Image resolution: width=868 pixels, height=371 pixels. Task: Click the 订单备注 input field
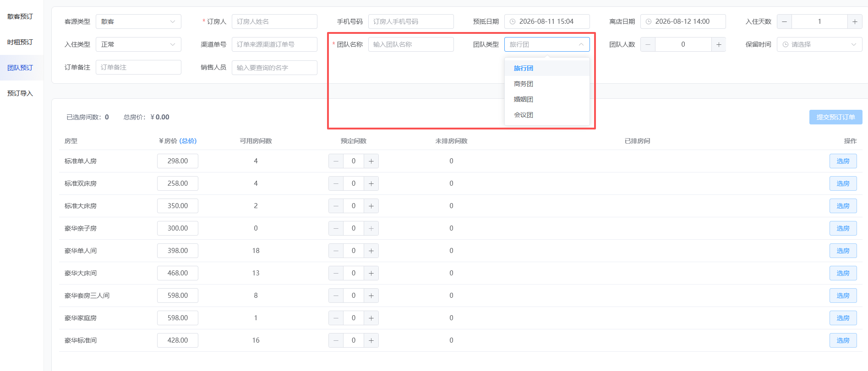138,67
